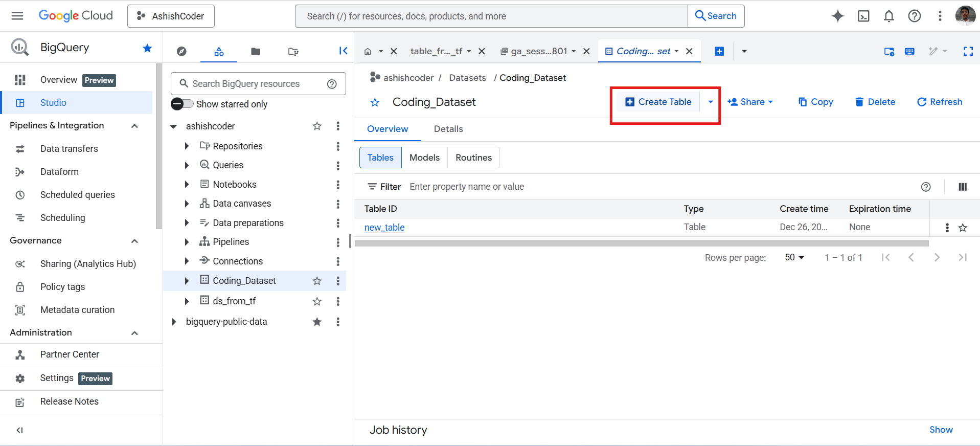Open the more options kebab in header
The image size is (980, 446).
point(940,16)
